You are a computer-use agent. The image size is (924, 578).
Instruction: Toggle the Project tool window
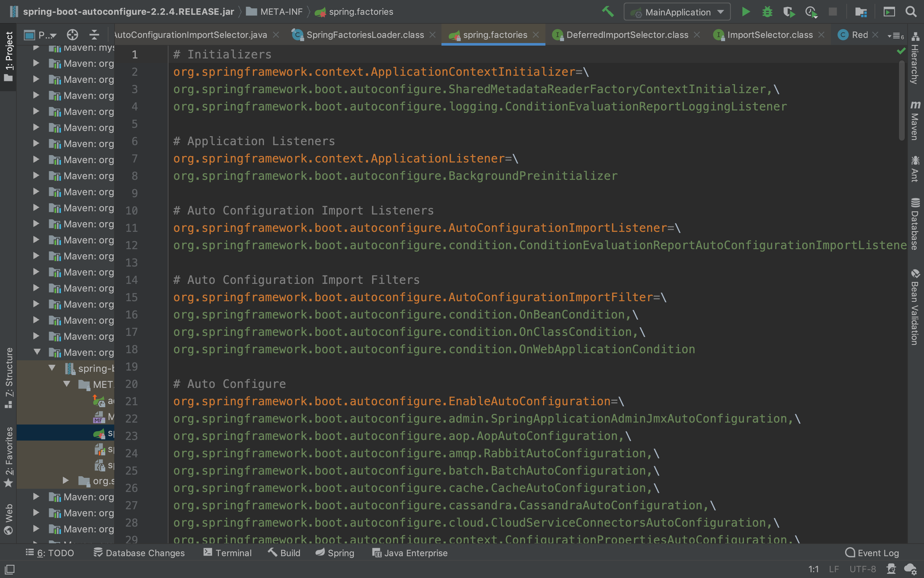click(8, 57)
